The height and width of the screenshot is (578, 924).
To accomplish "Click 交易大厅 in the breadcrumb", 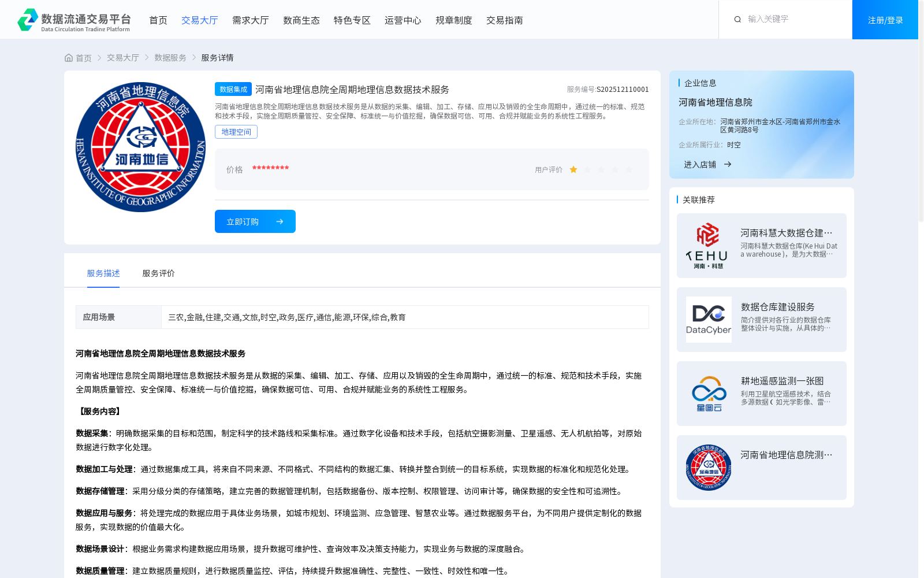I will click(x=123, y=58).
